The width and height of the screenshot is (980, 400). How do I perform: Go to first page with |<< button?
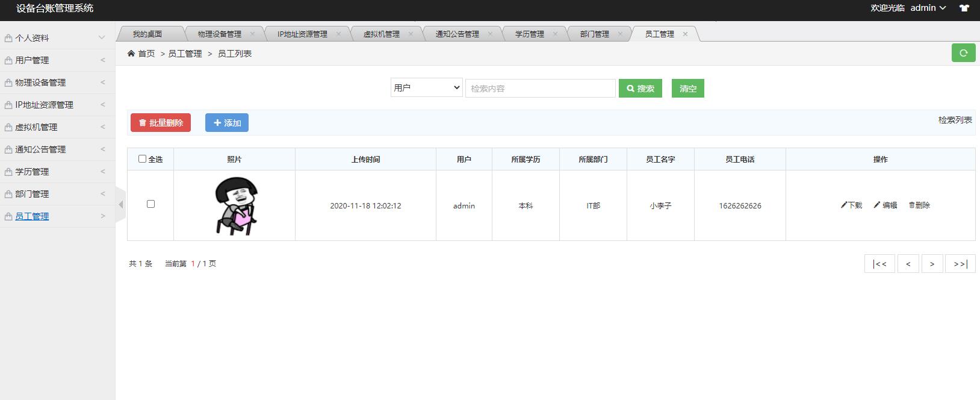click(879, 263)
